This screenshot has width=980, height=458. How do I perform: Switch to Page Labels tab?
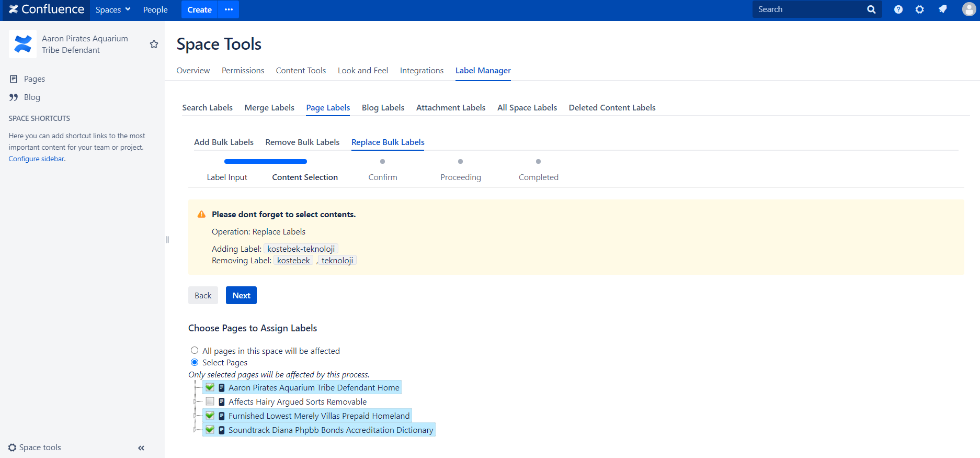point(328,108)
